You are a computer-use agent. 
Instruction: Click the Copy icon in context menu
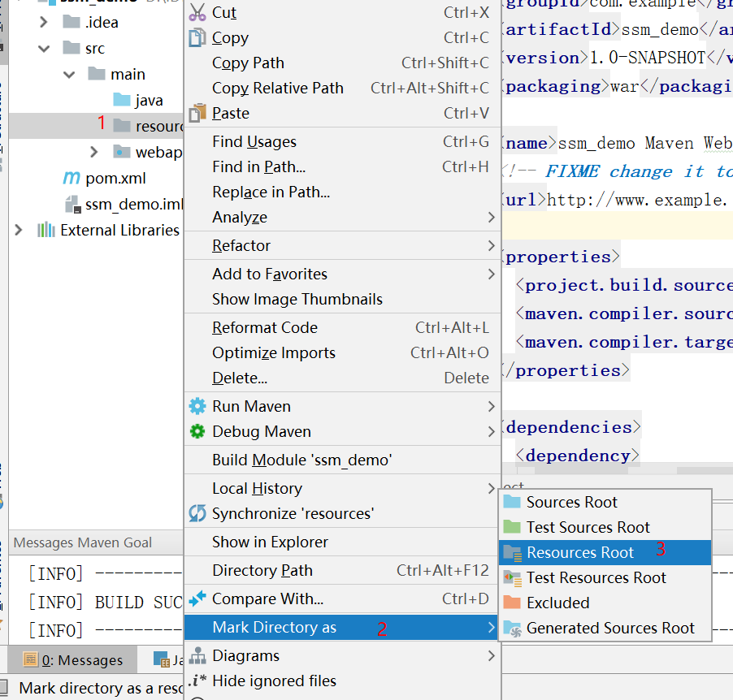click(197, 38)
